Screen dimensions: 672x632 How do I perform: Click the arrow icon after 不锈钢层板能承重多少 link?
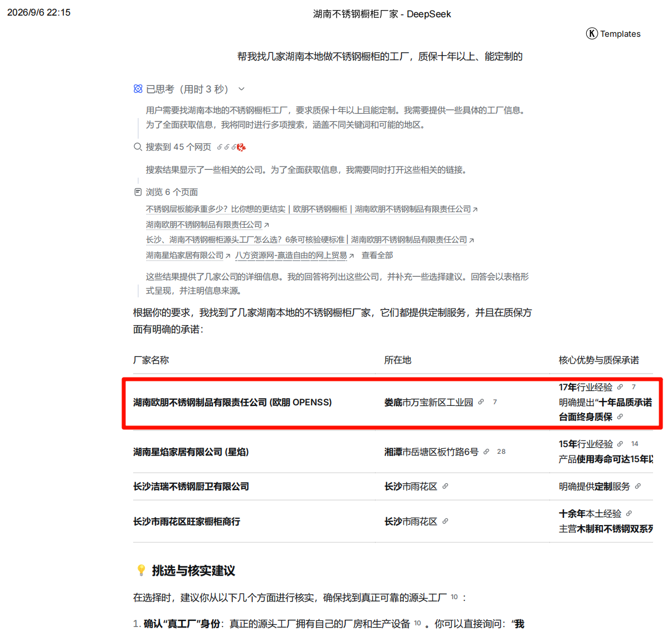tap(475, 209)
